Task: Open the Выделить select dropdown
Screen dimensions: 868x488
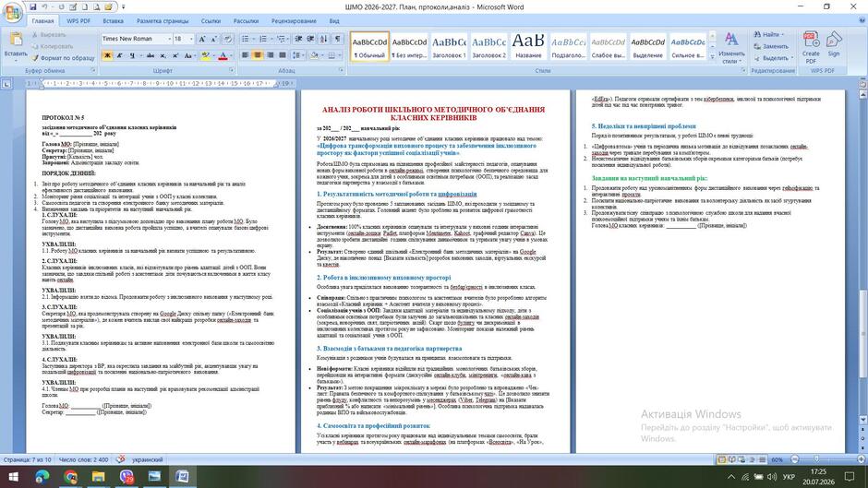Action: 775,57
